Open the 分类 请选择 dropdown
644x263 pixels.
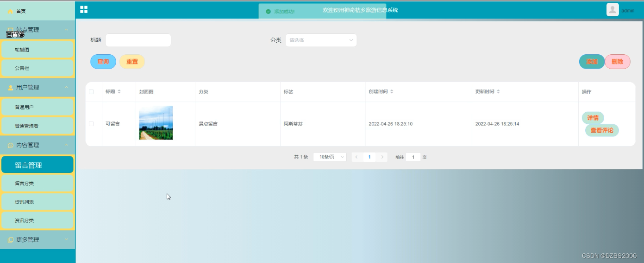(321, 40)
